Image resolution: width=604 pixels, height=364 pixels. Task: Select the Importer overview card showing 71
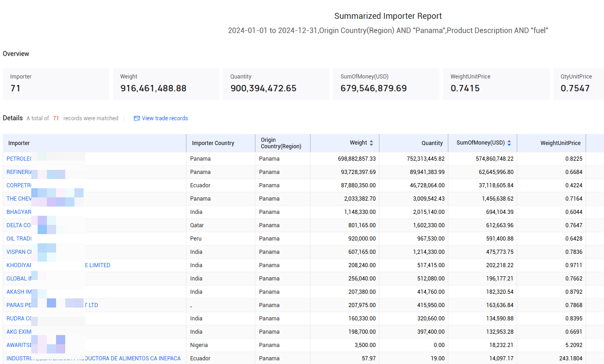click(x=56, y=84)
